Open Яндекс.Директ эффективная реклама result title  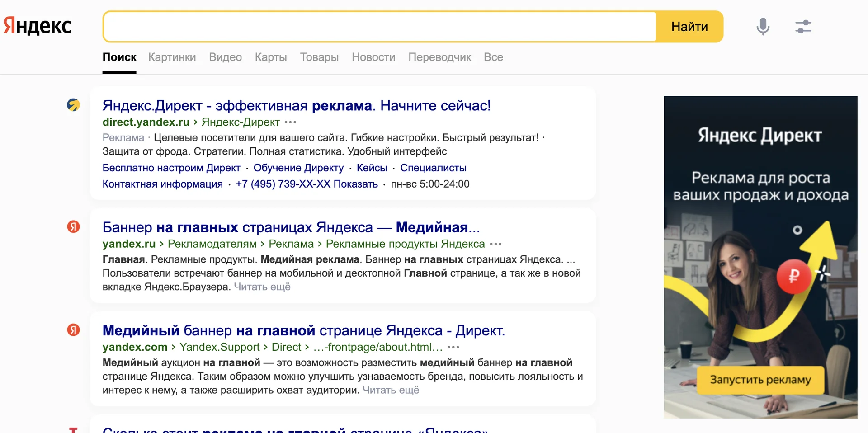click(297, 105)
